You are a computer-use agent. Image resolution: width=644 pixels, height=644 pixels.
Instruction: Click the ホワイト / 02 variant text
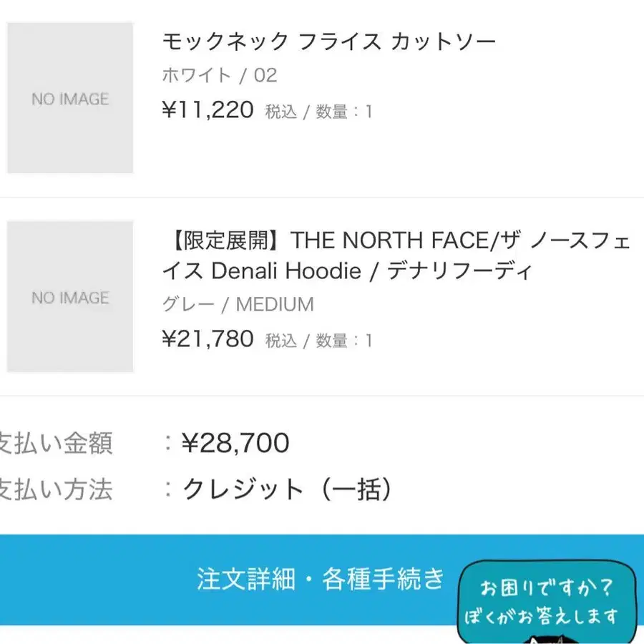pyautogui.click(x=219, y=75)
